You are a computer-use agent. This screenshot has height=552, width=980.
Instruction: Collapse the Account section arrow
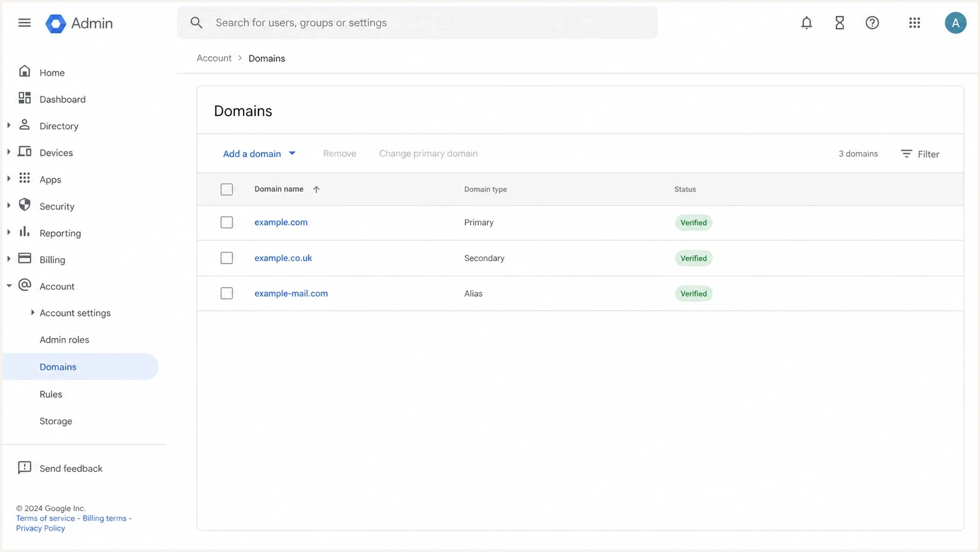9,286
